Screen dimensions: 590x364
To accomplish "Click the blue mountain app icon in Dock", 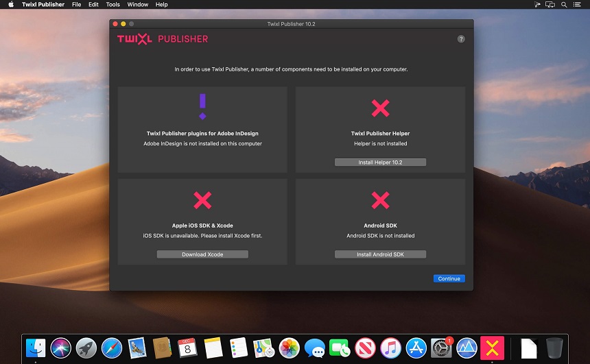I will (x=467, y=348).
